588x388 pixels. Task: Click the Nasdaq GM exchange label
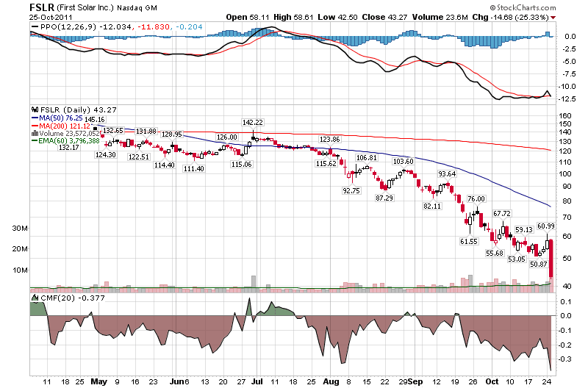[137, 8]
